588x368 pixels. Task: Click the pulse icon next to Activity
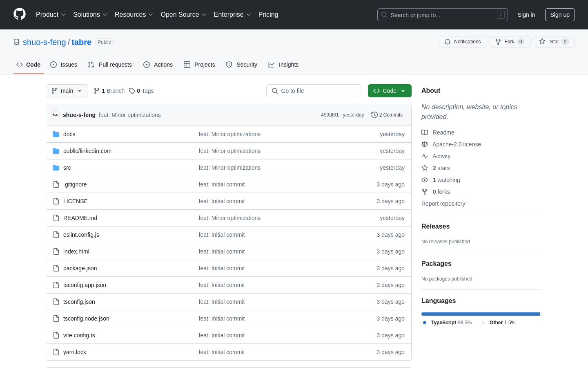pos(425,156)
